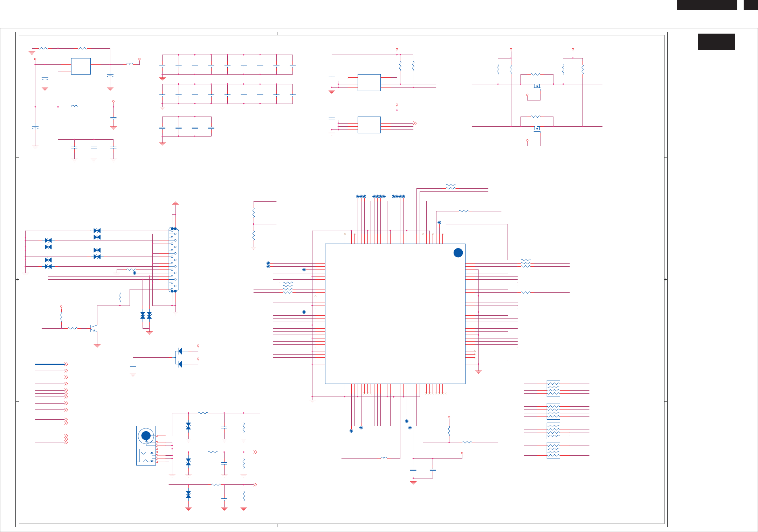This screenshot has height=532, width=758.
Task: Click the empty center of the large square IC
Action: point(395,314)
